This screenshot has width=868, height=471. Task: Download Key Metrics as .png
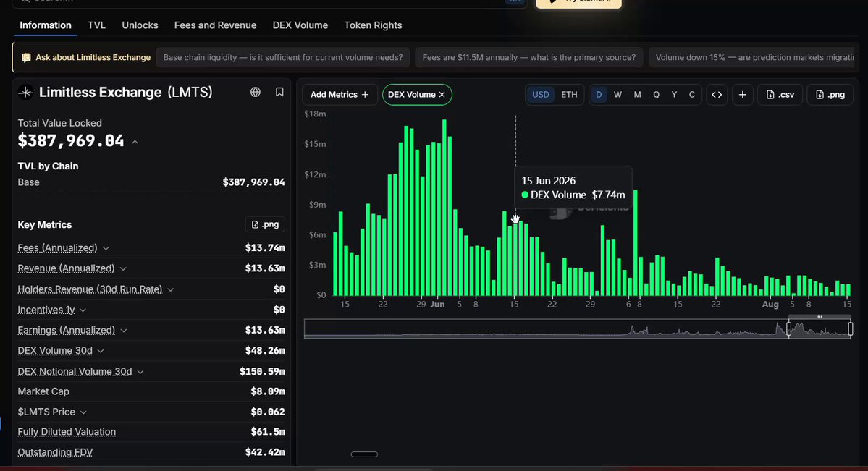point(265,224)
